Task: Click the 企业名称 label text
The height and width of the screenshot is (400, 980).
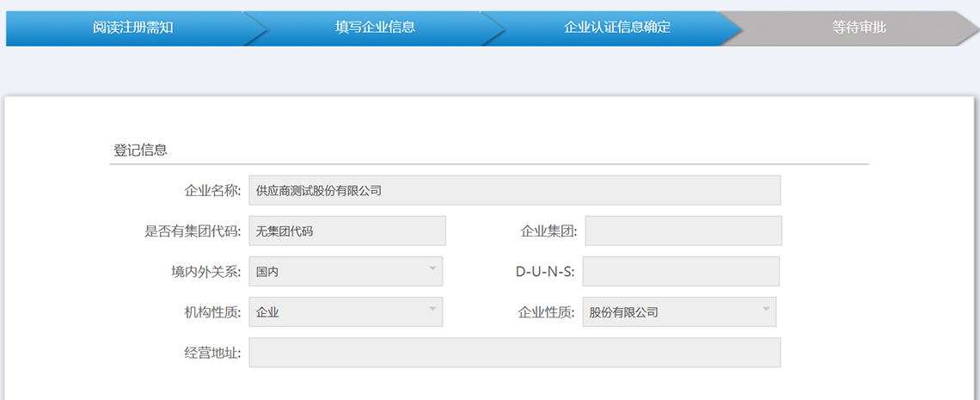Action: (x=212, y=190)
